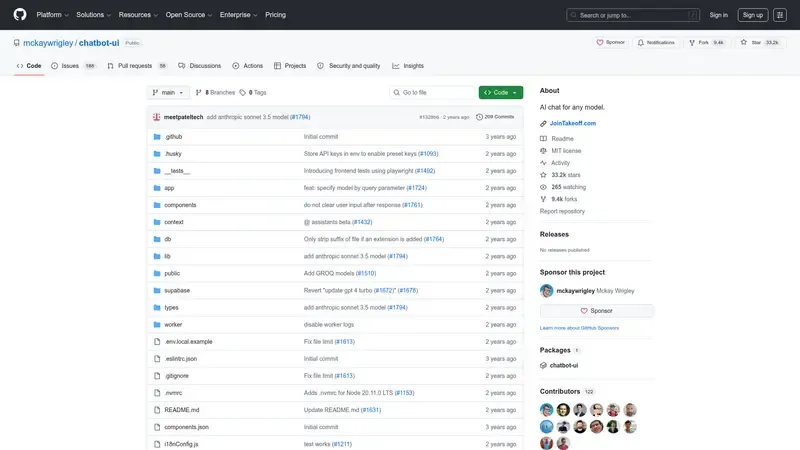
Task: Expand the Resources menu
Action: [x=138, y=15]
